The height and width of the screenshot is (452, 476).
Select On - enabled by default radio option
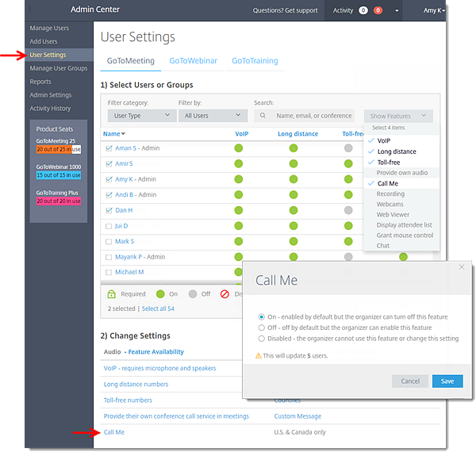click(261, 316)
